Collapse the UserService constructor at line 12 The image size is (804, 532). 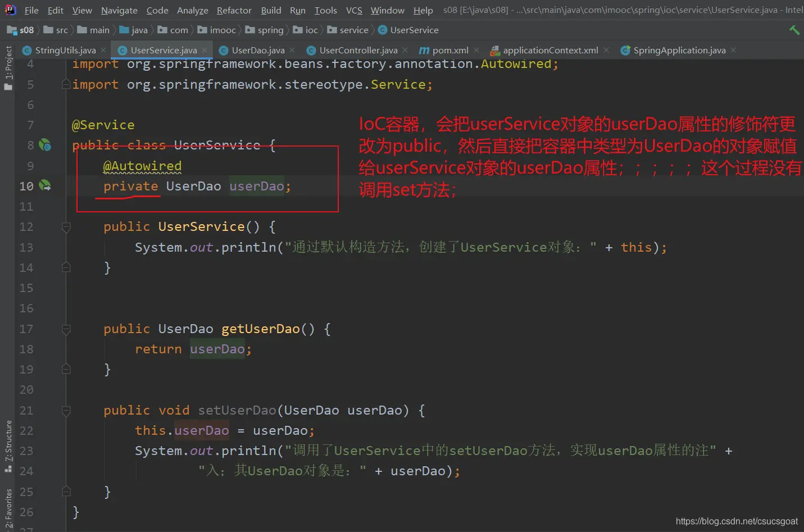[x=66, y=227]
